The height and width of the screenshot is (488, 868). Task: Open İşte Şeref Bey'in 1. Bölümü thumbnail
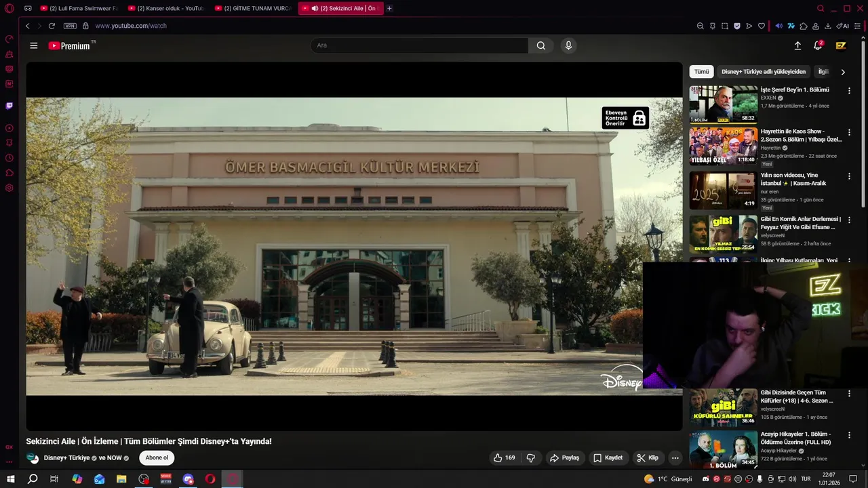pos(724,104)
